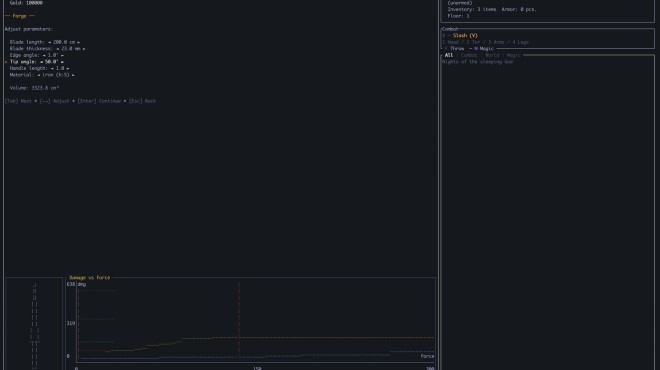Choose the Slash (V) attack

(x=465, y=36)
